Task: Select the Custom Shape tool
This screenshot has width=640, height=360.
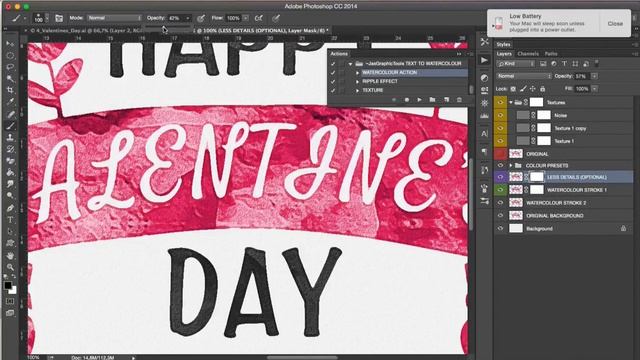Action: tap(10, 243)
